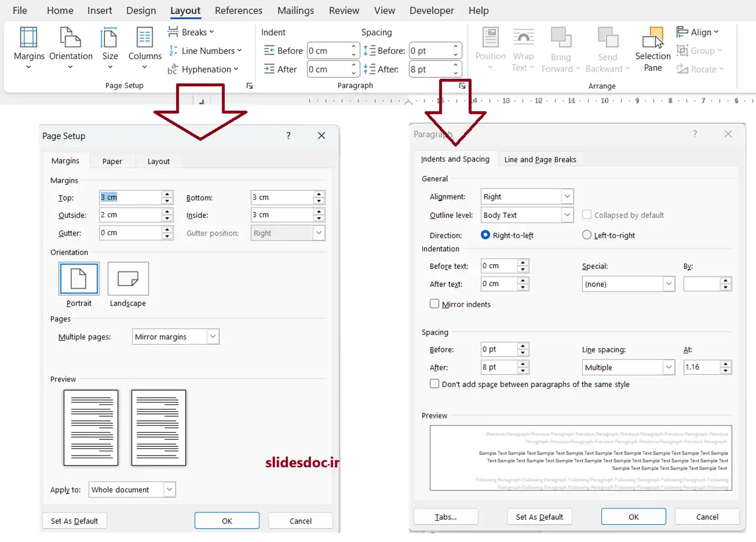
Task: Click the Position button in Arrange group
Action: 490,48
